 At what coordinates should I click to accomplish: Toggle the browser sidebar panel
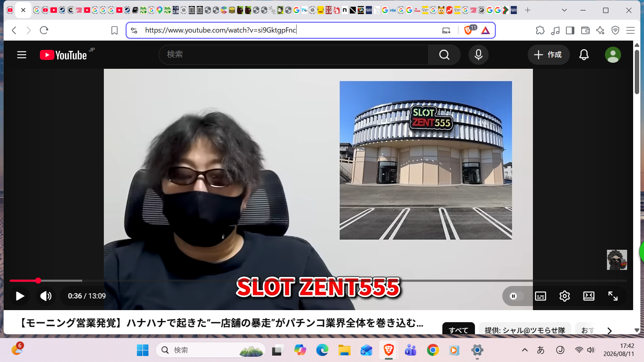click(x=570, y=30)
